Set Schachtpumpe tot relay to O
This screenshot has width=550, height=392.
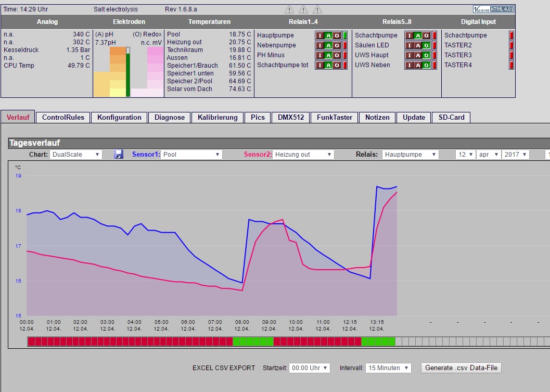tap(337, 65)
